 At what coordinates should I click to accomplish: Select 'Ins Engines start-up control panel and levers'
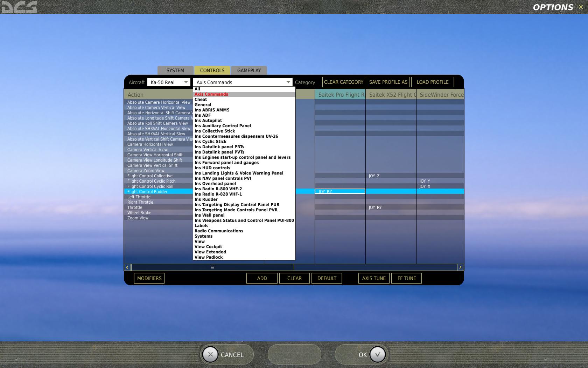[x=244, y=157]
